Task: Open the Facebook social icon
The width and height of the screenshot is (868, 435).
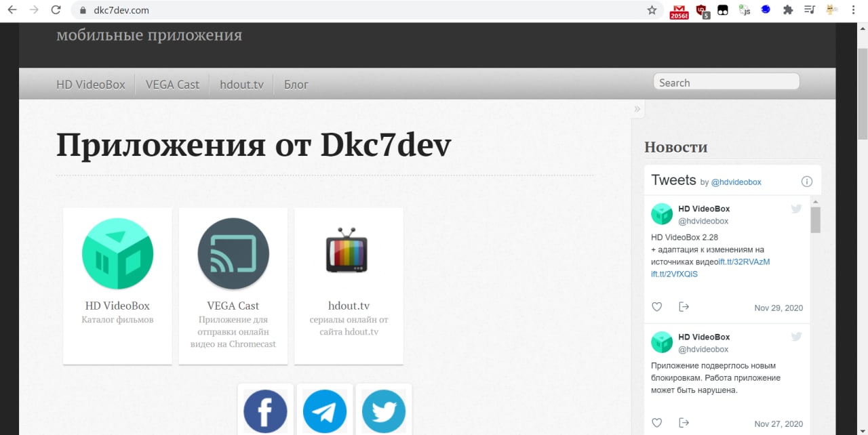Action: click(265, 411)
